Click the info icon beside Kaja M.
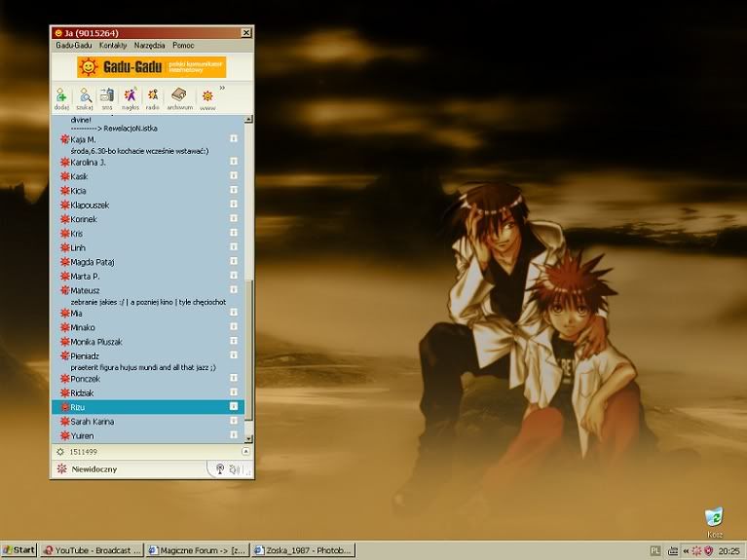The image size is (747, 560). click(x=234, y=138)
